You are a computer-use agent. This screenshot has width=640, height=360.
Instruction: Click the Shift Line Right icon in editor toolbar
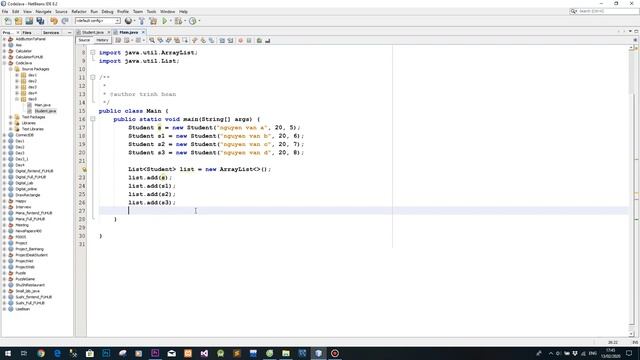click(x=231, y=40)
